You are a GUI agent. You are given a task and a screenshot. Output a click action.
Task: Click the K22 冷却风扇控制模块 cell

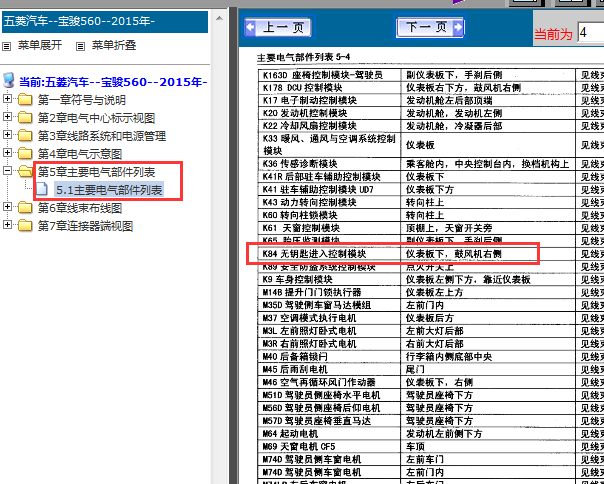pos(330,126)
